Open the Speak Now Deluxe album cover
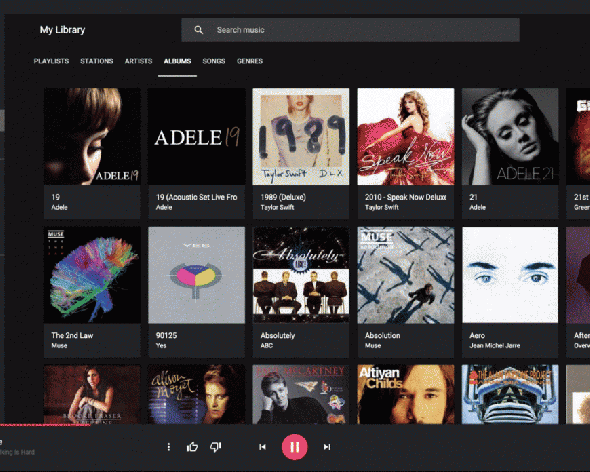 coord(406,137)
